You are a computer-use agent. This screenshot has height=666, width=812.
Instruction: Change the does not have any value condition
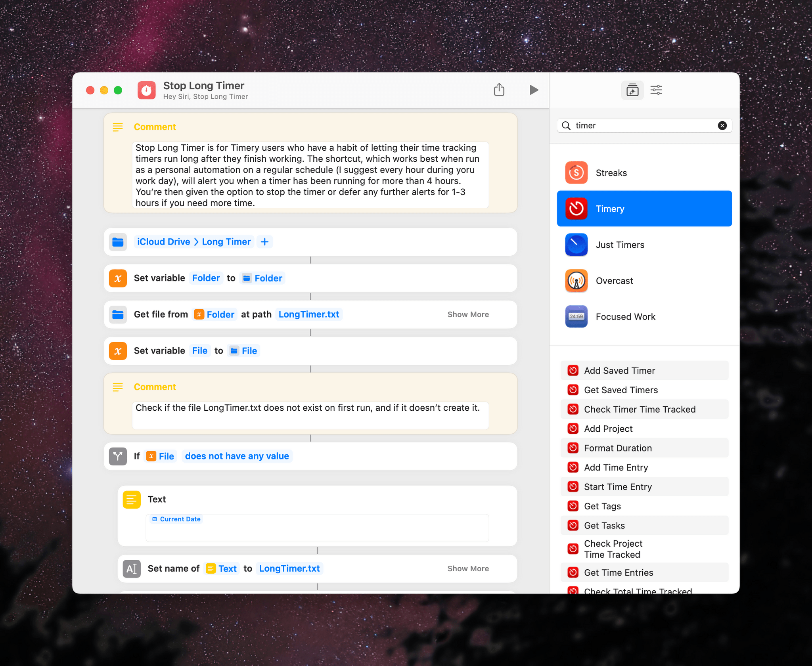click(237, 456)
